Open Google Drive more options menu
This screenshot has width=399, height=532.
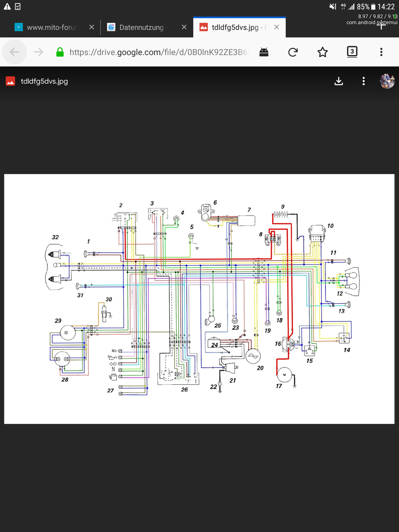(364, 81)
